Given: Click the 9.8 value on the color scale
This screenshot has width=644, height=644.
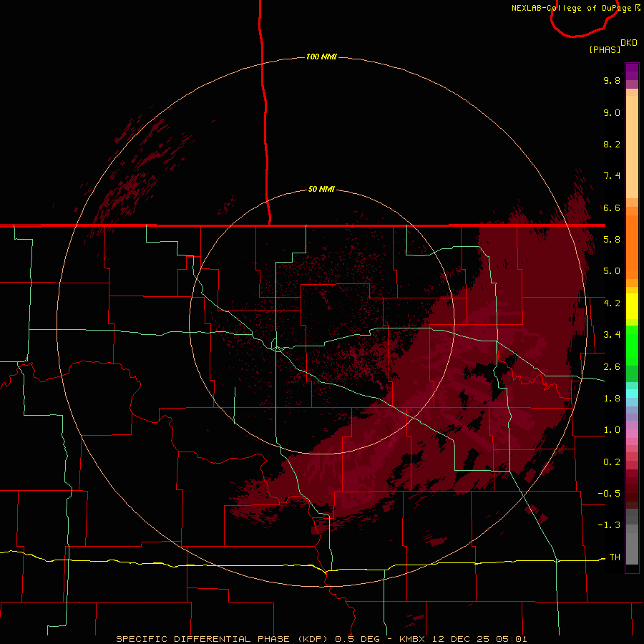Looking at the screenshot, I should [x=612, y=80].
